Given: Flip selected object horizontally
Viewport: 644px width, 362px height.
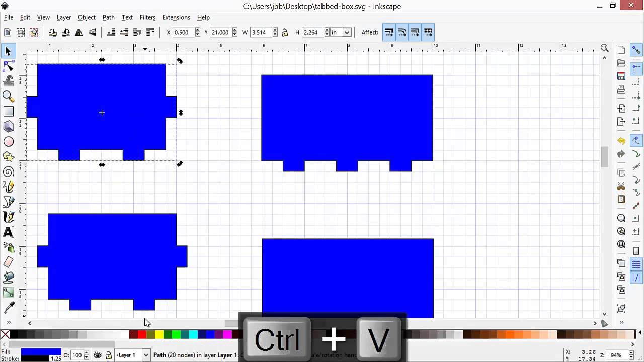Looking at the screenshot, I should (78, 32).
